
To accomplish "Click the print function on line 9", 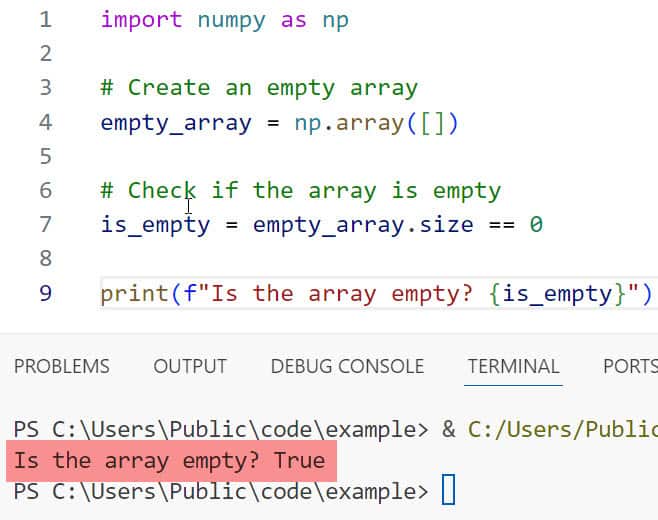I will click(134, 293).
